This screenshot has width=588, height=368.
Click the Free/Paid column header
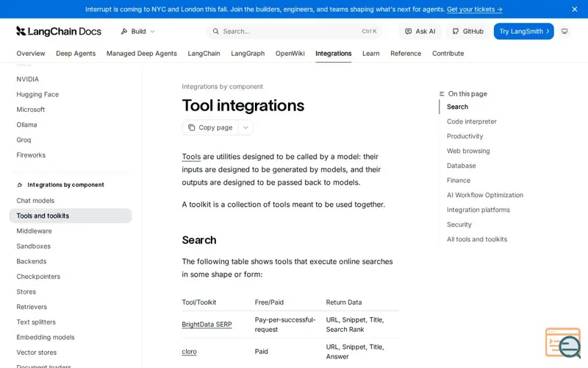pos(269,302)
